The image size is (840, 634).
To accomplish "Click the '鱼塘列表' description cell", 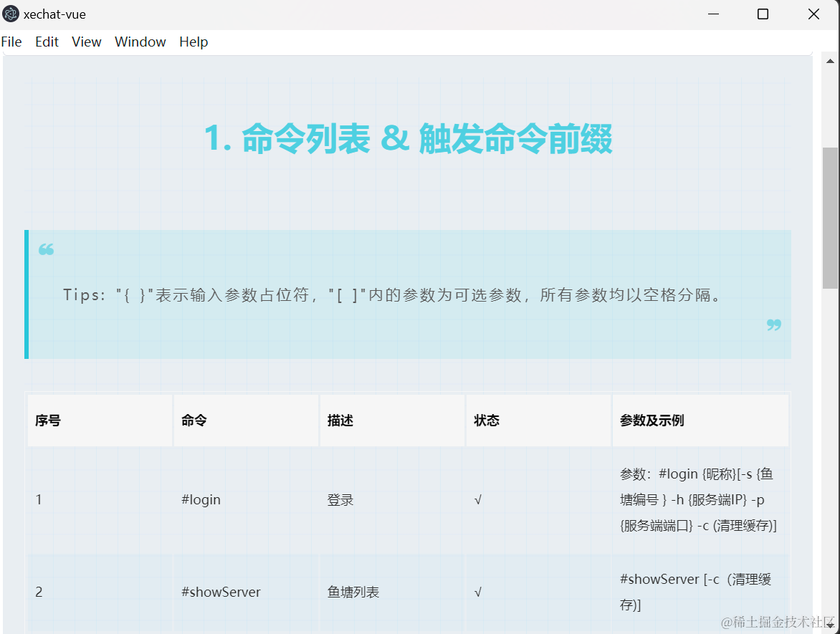I will pos(392,592).
